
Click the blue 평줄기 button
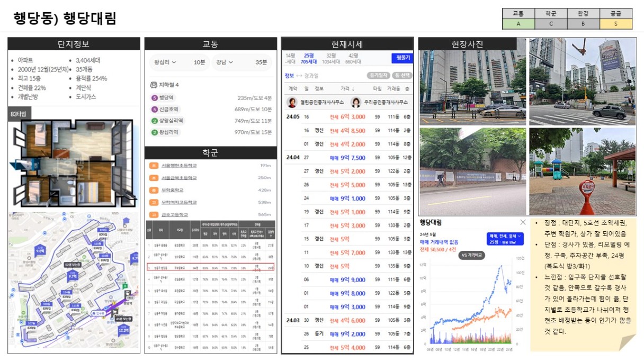(401, 58)
